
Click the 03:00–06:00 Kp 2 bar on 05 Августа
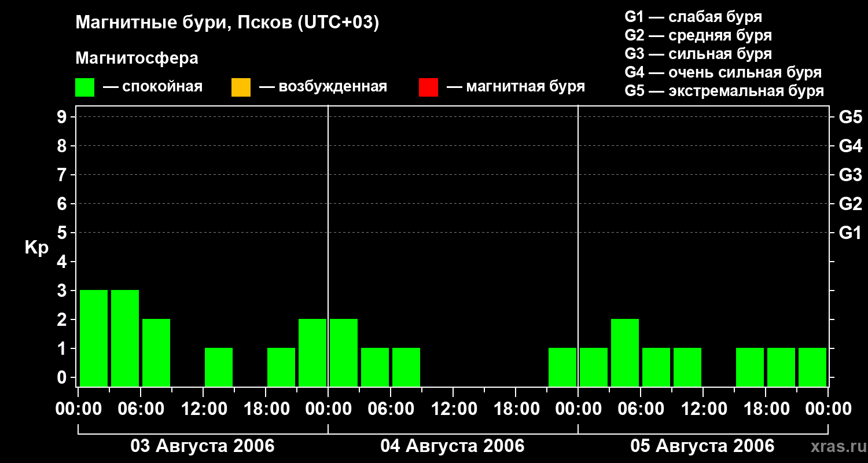tap(625, 352)
